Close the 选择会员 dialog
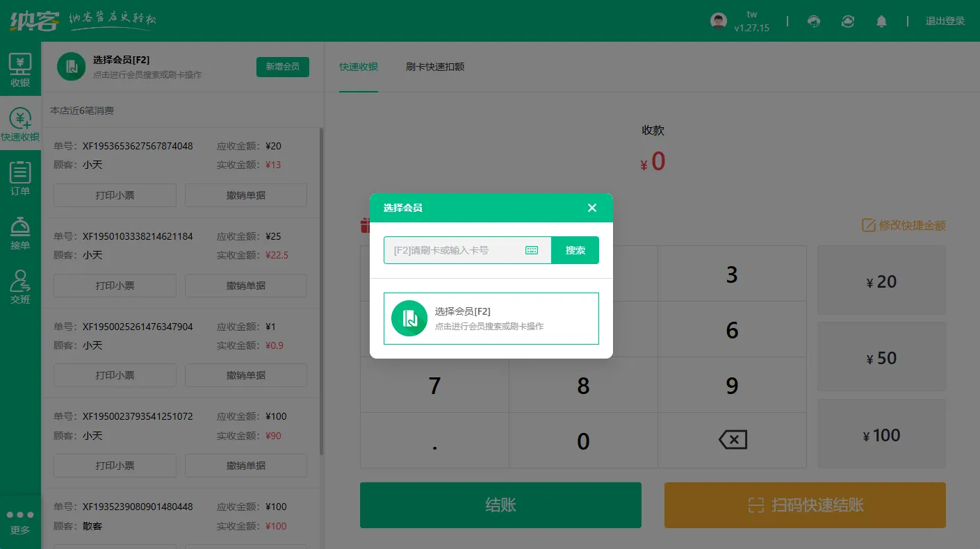 (592, 208)
